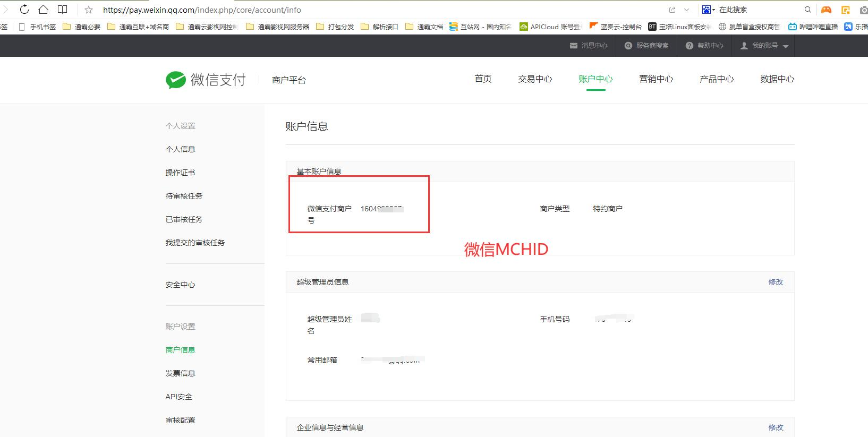The image size is (868, 437).
Task: Open the game controller extension icon
Action: [826, 10]
